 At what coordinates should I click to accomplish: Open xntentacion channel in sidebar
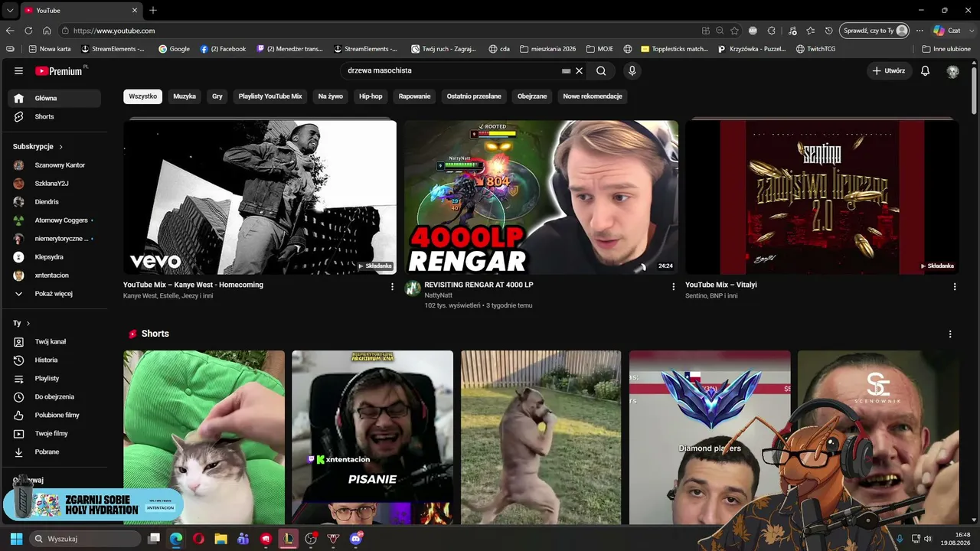(x=54, y=275)
